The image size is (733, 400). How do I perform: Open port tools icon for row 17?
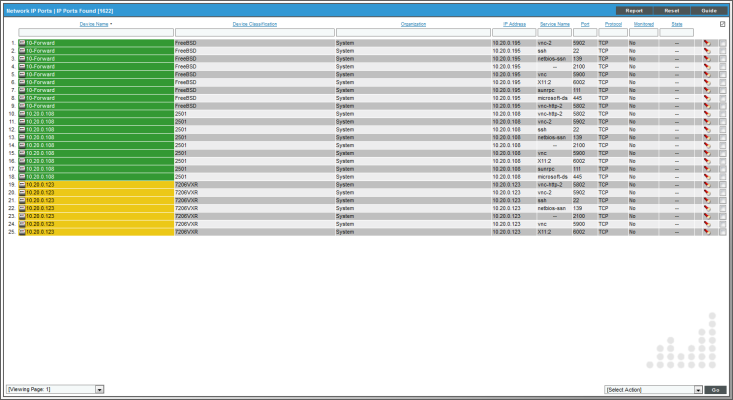coord(707,169)
